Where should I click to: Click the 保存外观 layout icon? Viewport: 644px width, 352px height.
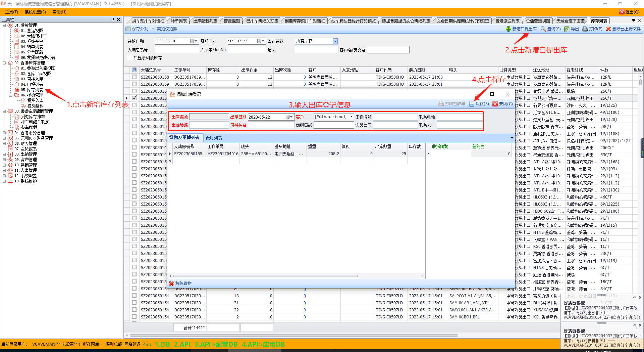click(128, 29)
